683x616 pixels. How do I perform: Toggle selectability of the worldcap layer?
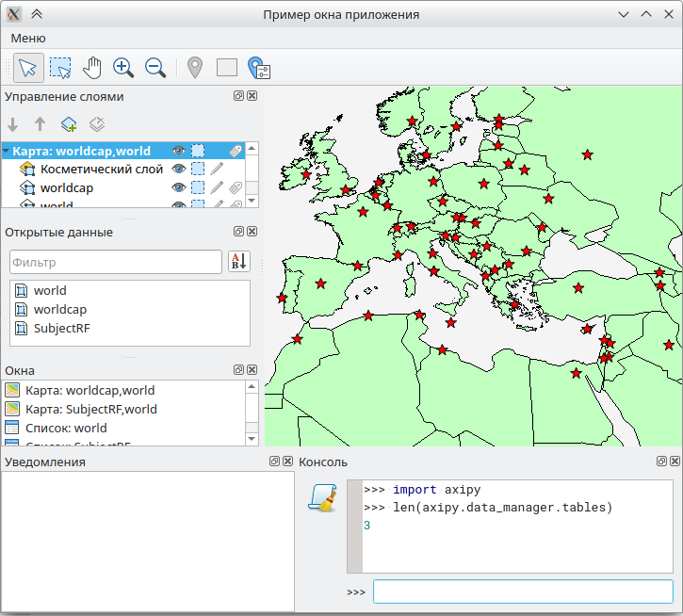(x=198, y=187)
